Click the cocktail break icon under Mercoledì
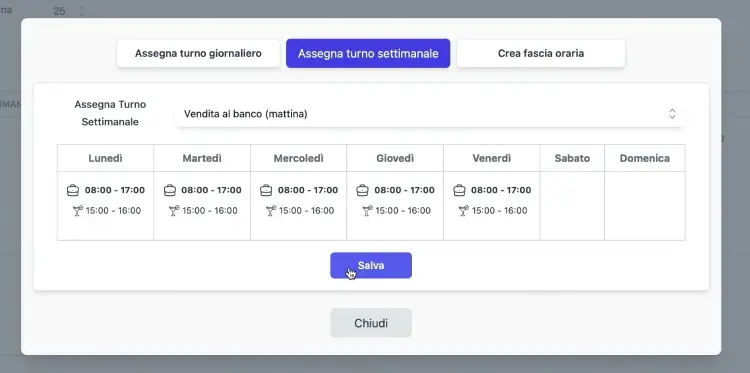 271,211
